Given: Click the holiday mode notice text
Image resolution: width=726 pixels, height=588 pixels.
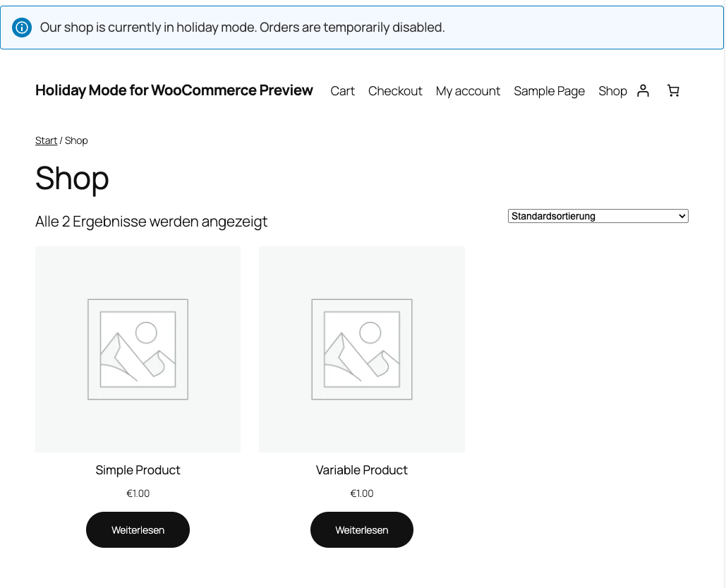Looking at the screenshot, I should click(242, 28).
